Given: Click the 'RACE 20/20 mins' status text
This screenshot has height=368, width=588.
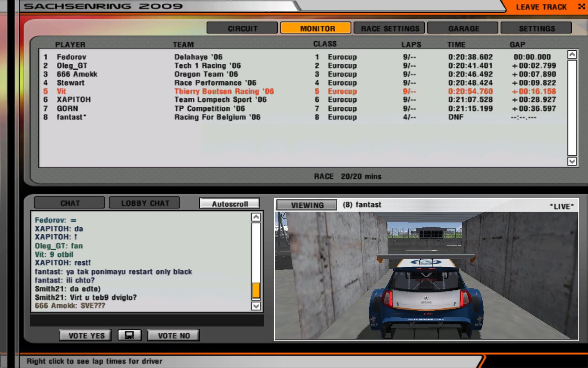Looking at the screenshot, I should coord(347,176).
